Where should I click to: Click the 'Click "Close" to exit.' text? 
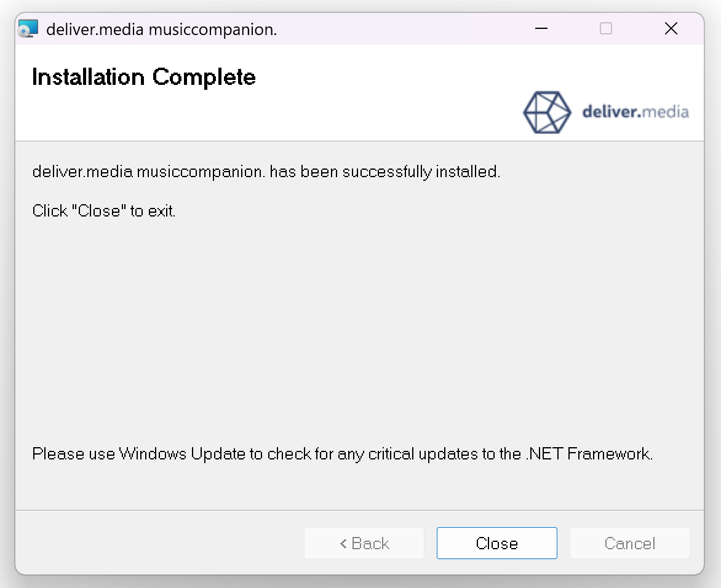coord(104,211)
